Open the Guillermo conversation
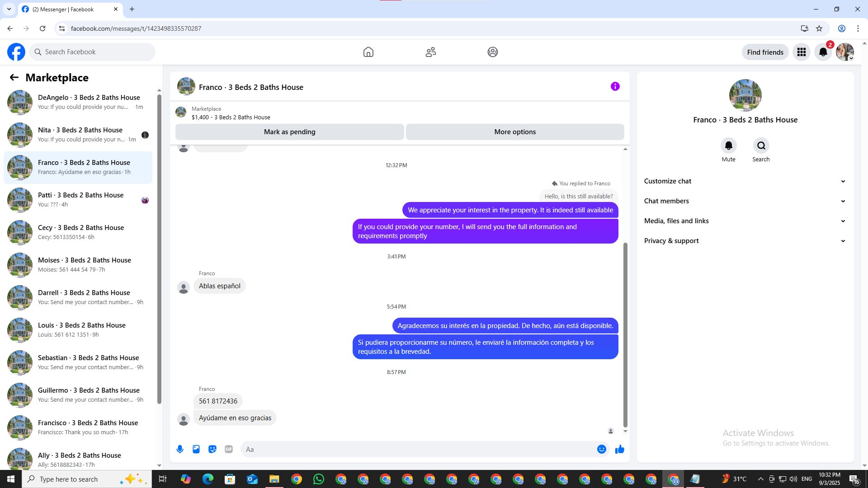This screenshot has width=868, height=488. pyautogui.click(x=78, y=395)
